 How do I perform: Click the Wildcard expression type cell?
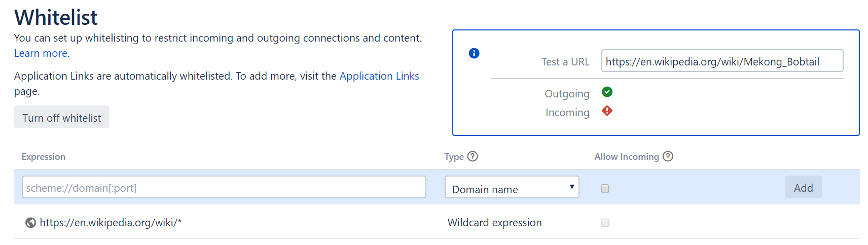[x=494, y=223]
